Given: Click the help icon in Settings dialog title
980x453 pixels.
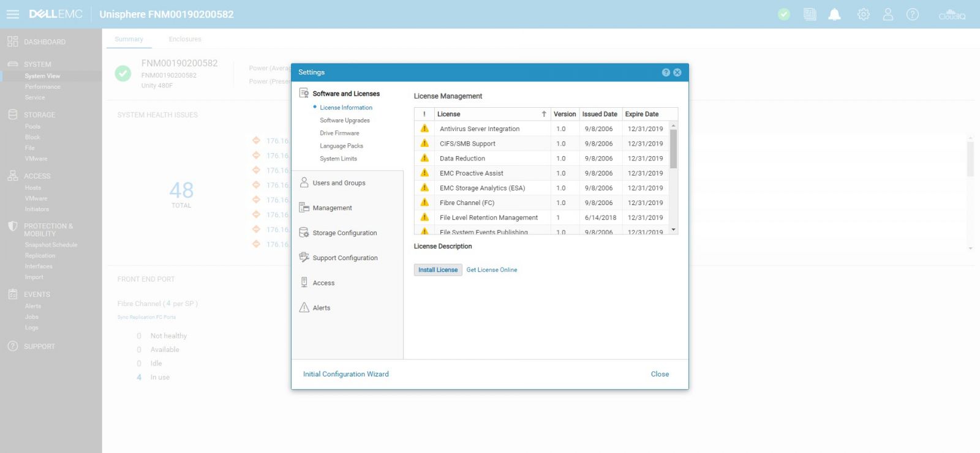Looking at the screenshot, I should [666, 72].
